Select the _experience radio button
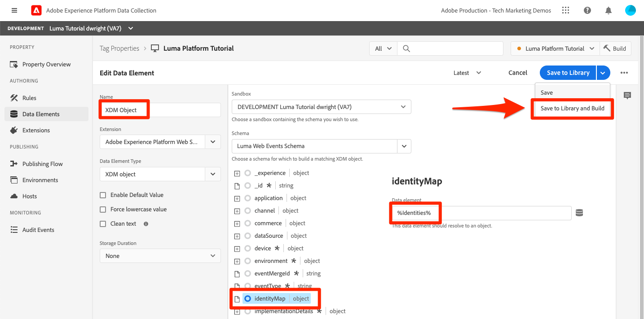The height and width of the screenshot is (319, 644). tap(247, 173)
